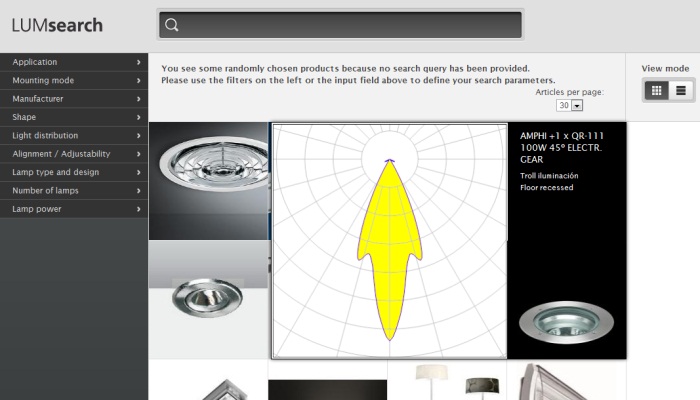The height and width of the screenshot is (400, 700).
Task: Switch to list view mode
Action: [x=681, y=90]
